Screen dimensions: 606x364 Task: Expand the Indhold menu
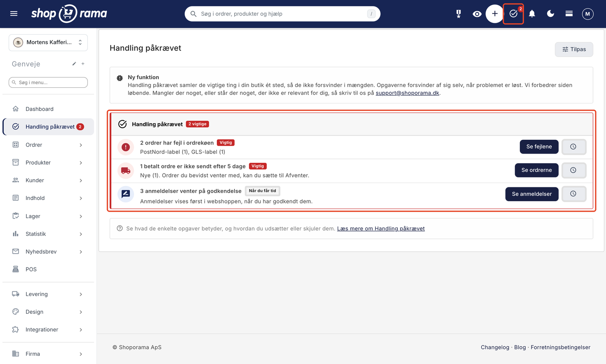pyautogui.click(x=48, y=198)
